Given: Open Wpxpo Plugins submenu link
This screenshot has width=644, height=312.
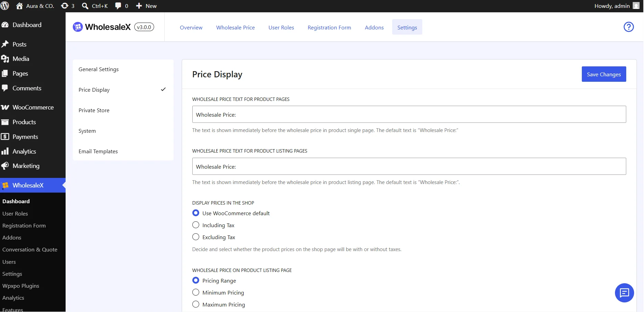Looking at the screenshot, I should (x=20, y=286).
